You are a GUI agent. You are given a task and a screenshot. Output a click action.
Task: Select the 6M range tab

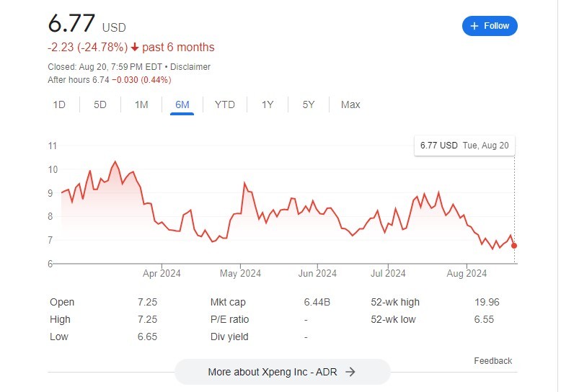pos(182,104)
